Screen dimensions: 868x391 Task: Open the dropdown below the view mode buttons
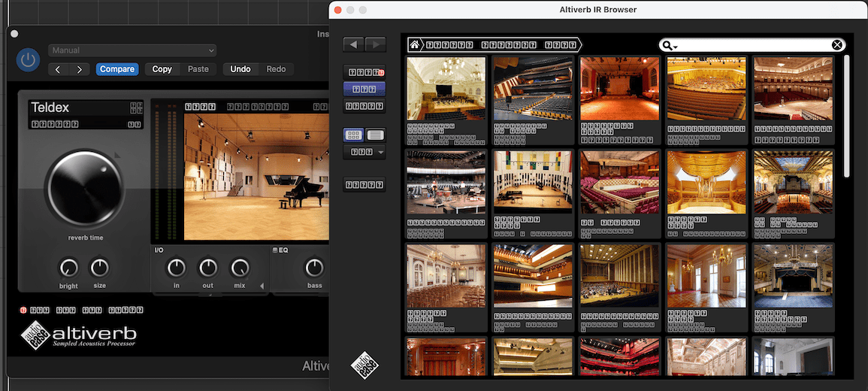point(364,152)
